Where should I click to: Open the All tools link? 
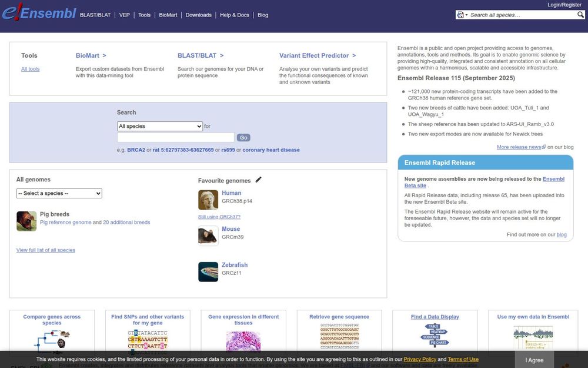[x=31, y=69]
